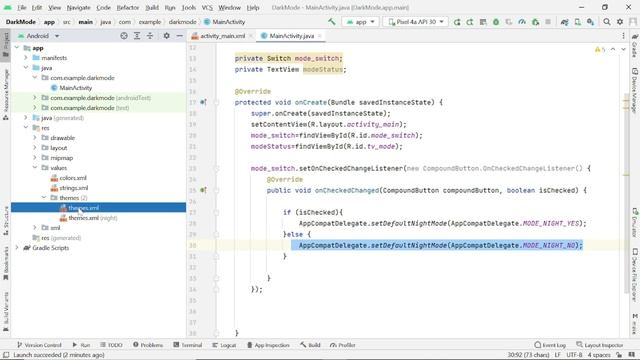Open Layout Inspector

[x=600, y=345]
